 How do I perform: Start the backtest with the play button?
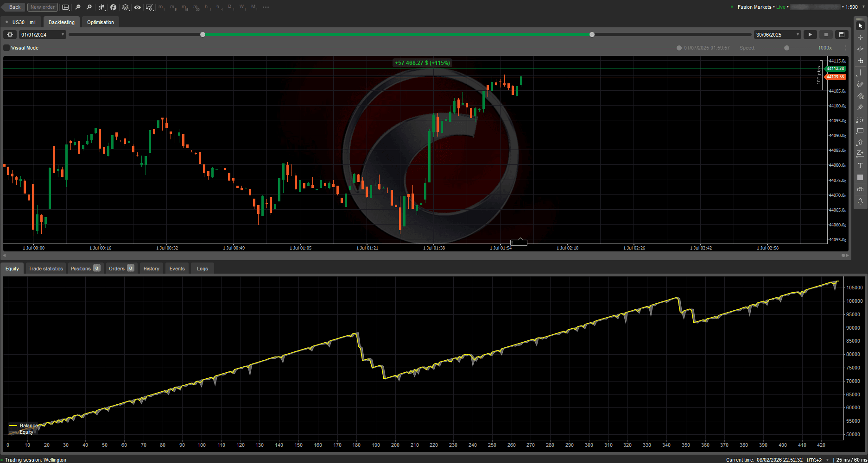coord(810,34)
